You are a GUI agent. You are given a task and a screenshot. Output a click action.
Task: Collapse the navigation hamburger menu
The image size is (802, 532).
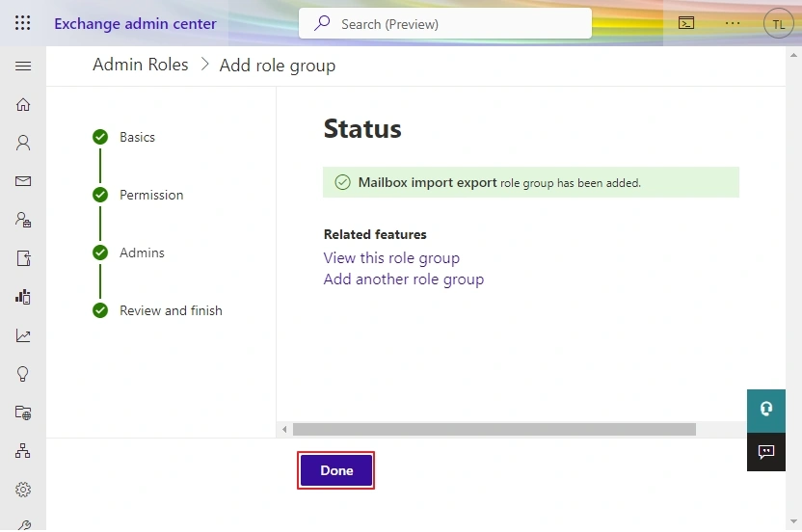point(23,66)
